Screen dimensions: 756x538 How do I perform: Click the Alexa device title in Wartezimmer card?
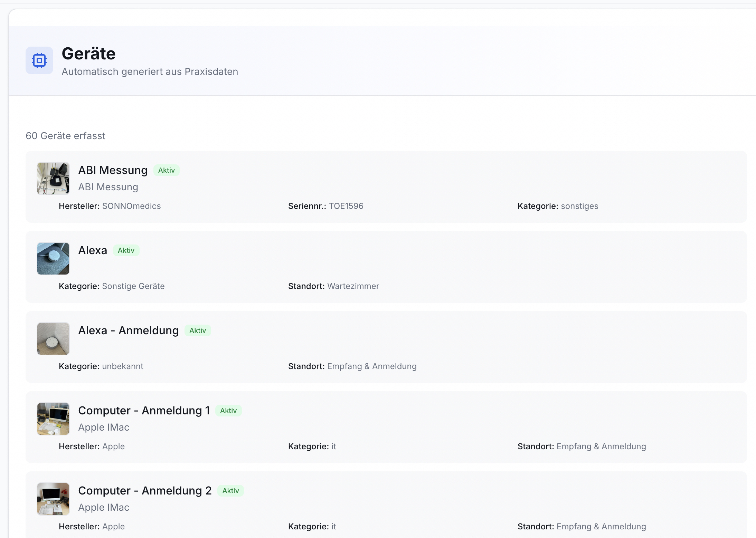(x=93, y=250)
